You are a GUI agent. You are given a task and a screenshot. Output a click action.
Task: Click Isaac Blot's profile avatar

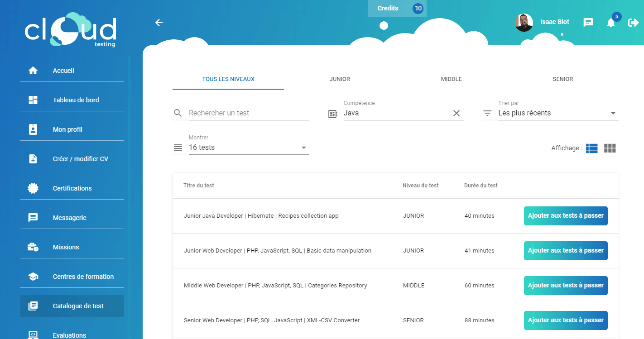pyautogui.click(x=524, y=22)
